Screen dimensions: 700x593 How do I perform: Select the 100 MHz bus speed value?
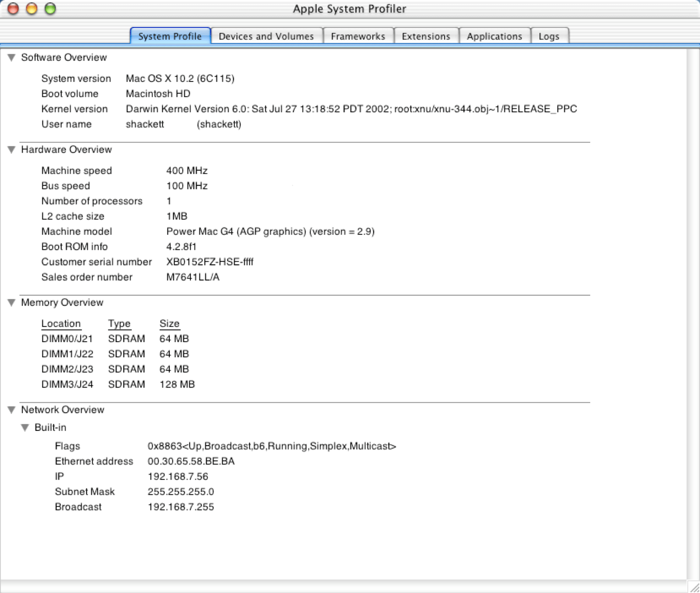(187, 186)
